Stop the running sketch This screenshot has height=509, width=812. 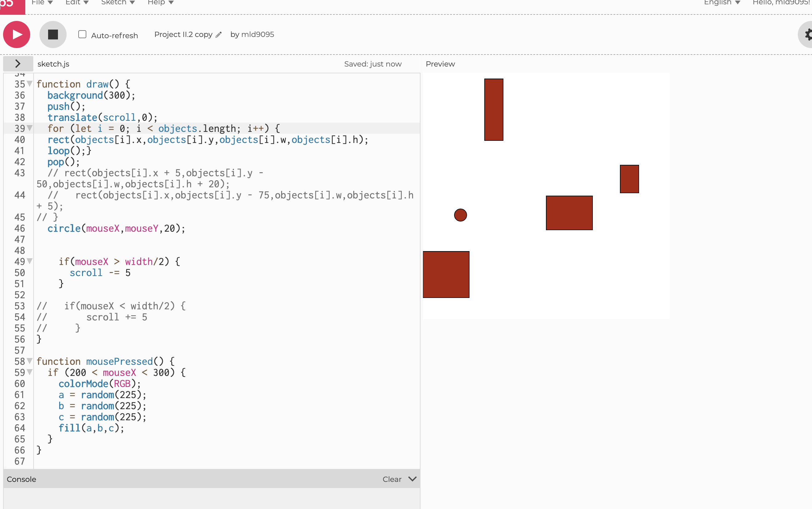point(53,34)
